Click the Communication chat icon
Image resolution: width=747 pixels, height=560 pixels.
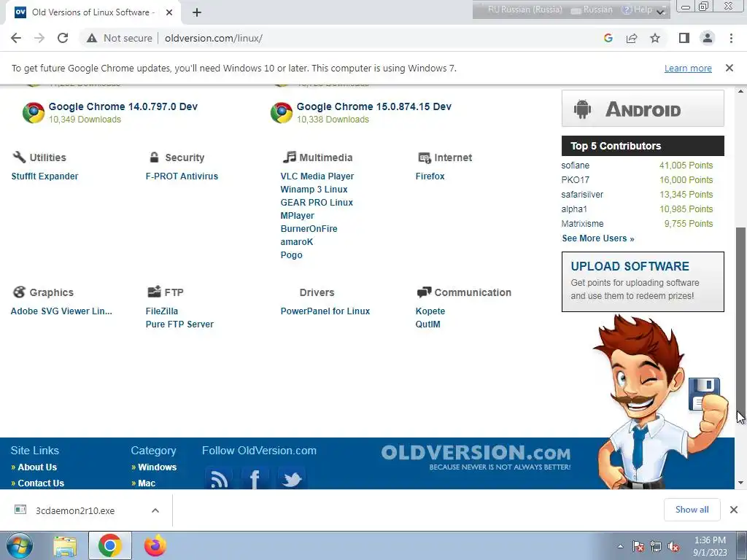coord(424,292)
